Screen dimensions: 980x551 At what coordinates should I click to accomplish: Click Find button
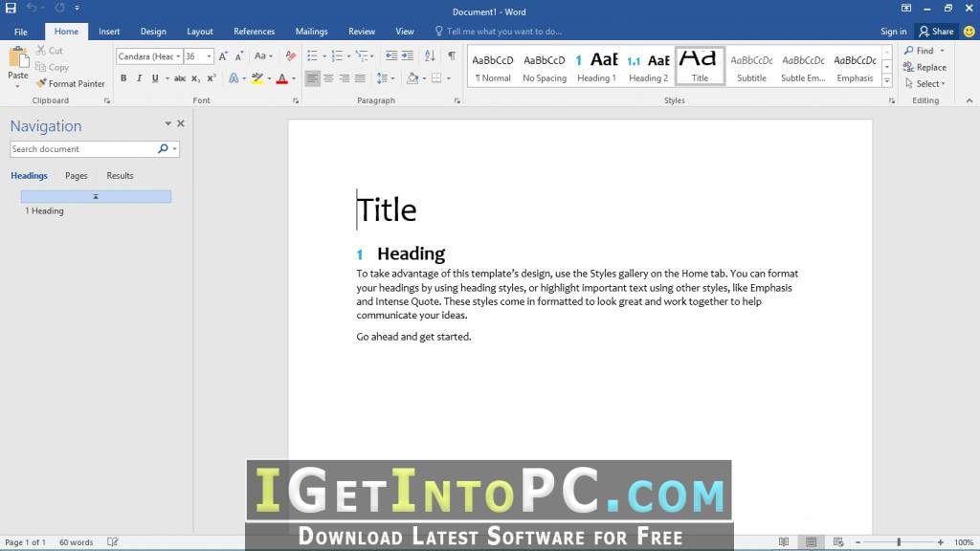click(919, 51)
